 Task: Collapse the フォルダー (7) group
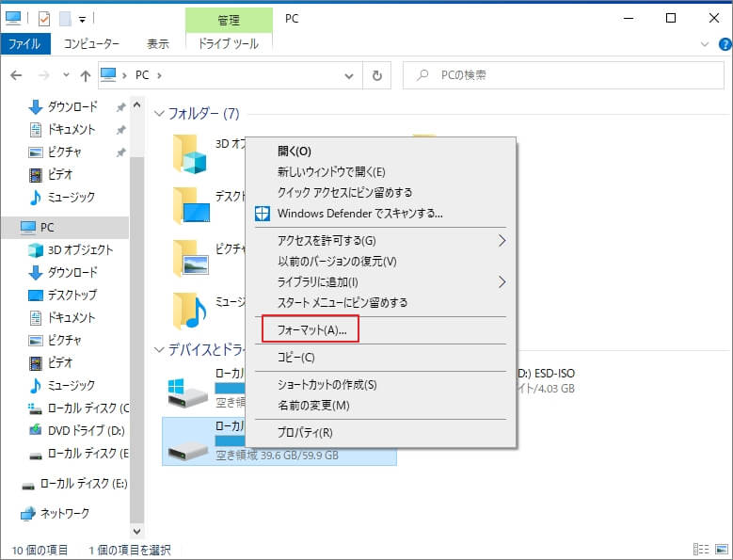click(x=159, y=114)
